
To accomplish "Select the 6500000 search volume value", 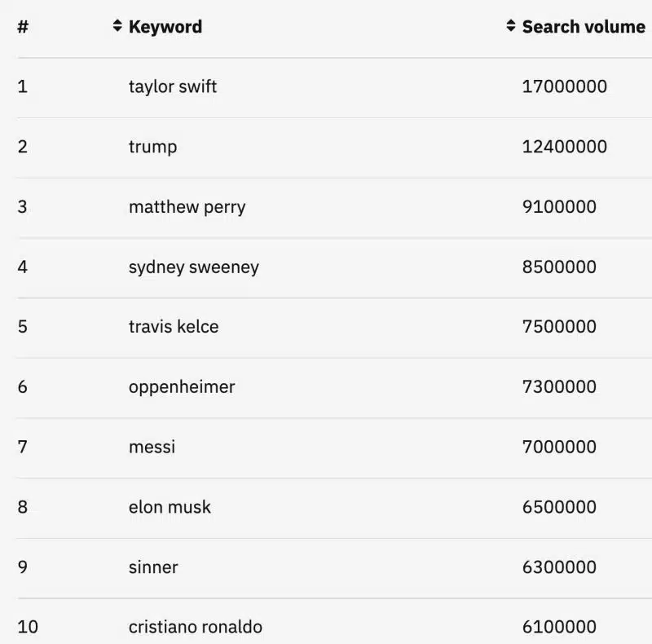I will click(559, 507).
